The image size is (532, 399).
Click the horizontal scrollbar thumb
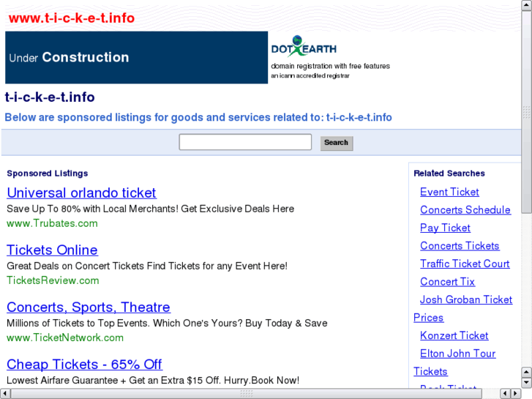coord(247,394)
